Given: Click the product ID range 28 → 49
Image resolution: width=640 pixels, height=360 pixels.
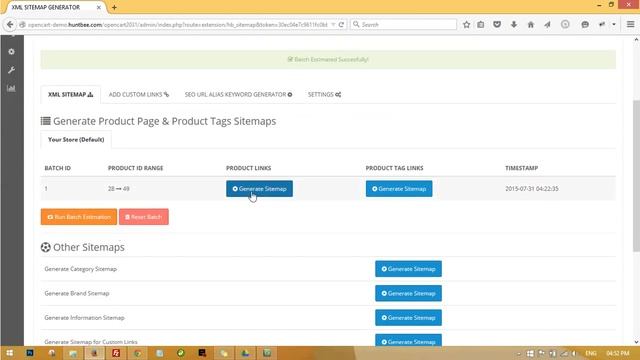Looking at the screenshot, I should (x=119, y=189).
